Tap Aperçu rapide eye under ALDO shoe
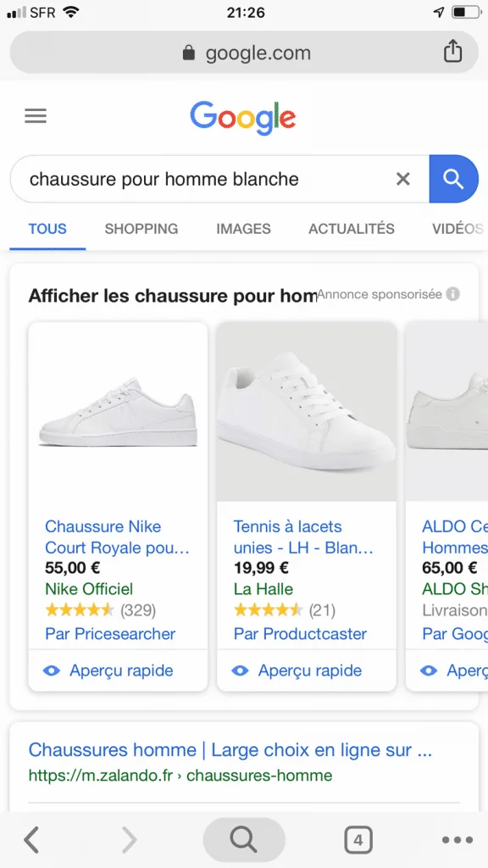The width and height of the screenshot is (488, 868). click(x=429, y=671)
